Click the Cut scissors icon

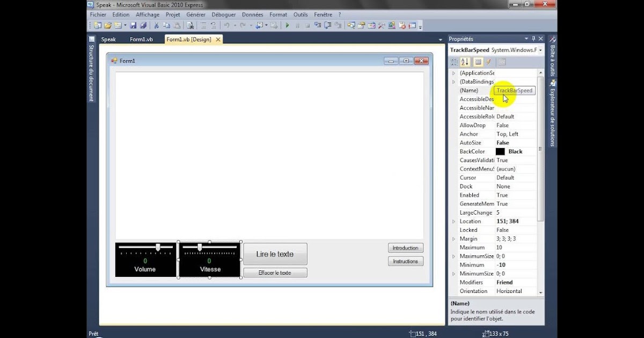[157, 25]
